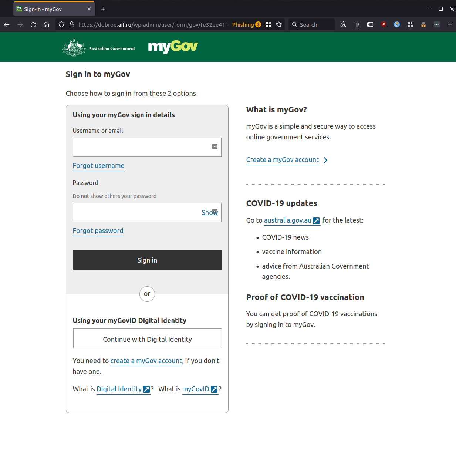456x476 pixels.
Task: Toggle the browser sidebar open
Action: click(370, 24)
